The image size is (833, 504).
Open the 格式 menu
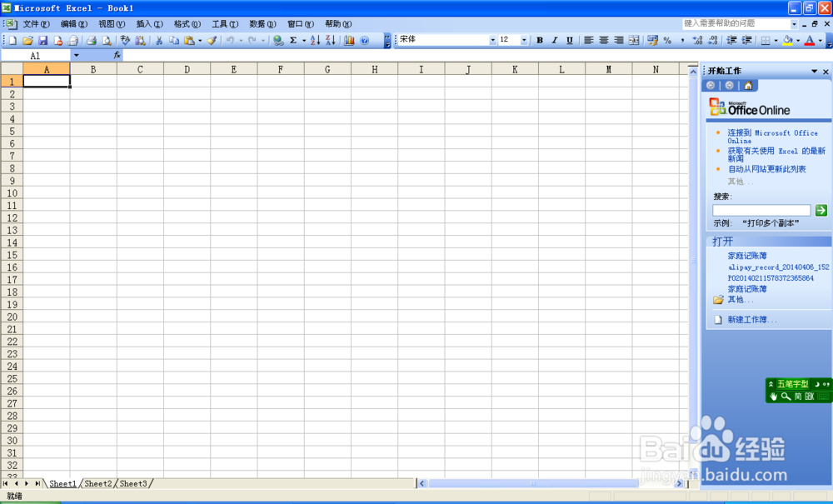pyautogui.click(x=187, y=24)
